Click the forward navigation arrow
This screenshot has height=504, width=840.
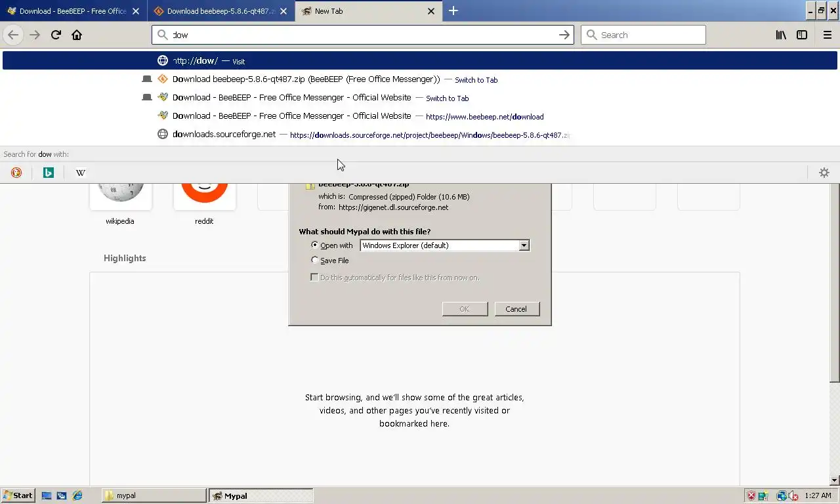point(35,35)
